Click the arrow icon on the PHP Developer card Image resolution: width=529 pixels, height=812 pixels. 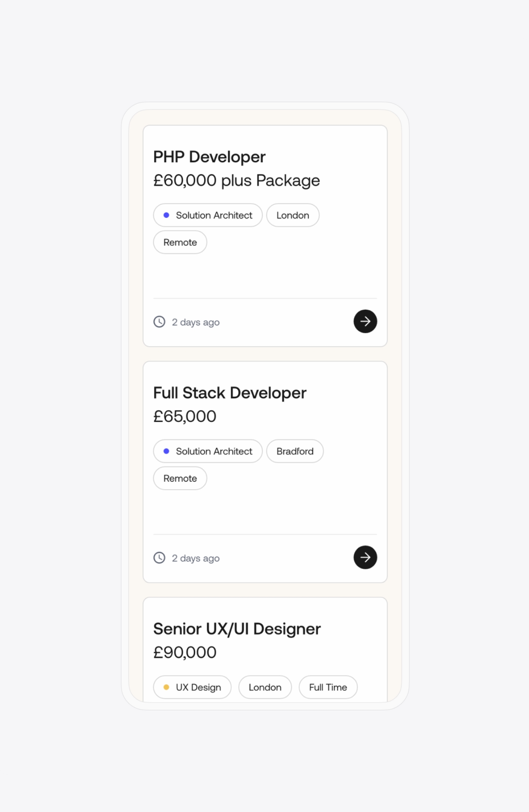[x=365, y=321]
